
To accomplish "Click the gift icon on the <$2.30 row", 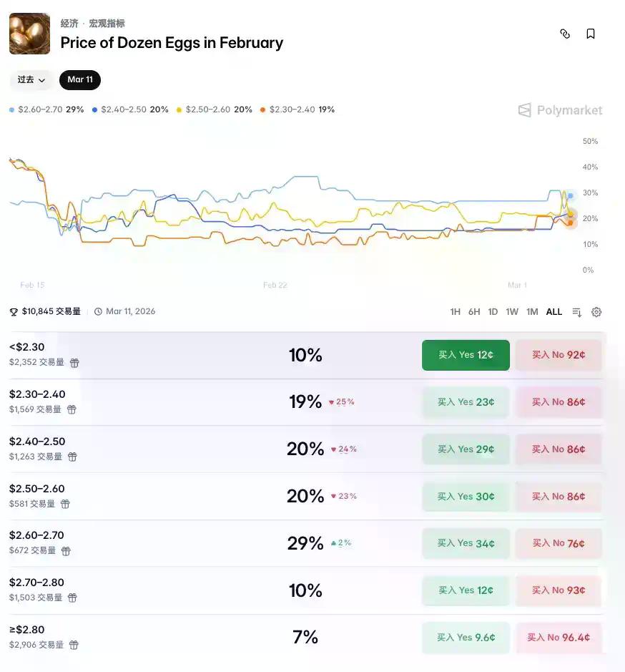I will [74, 363].
